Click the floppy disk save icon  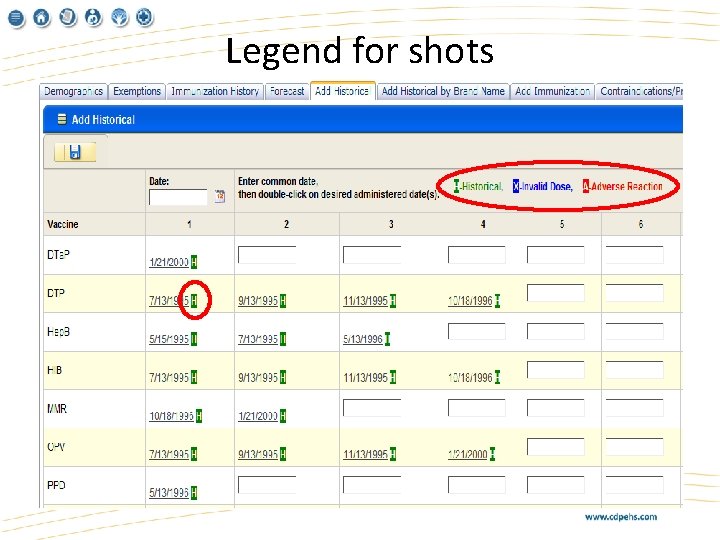[75, 152]
